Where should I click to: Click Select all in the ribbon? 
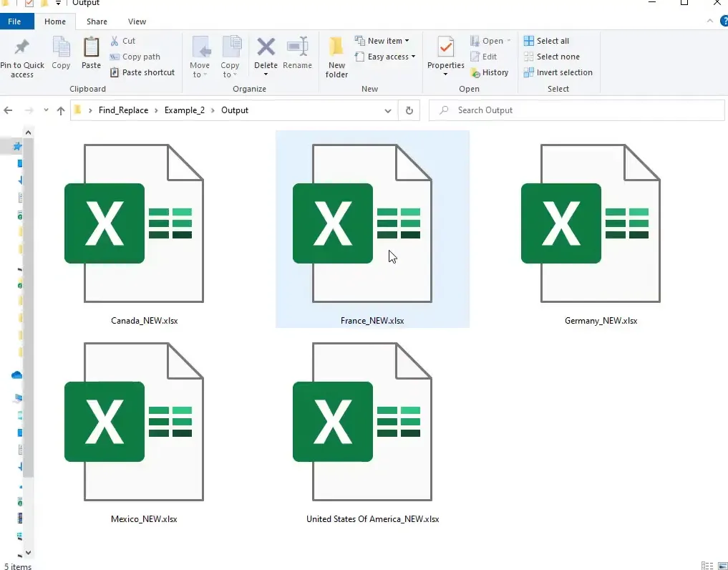tap(546, 41)
